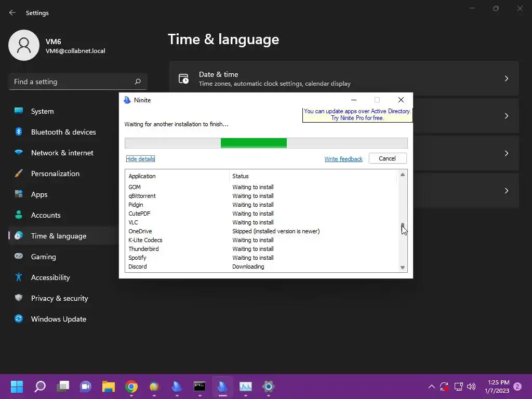The width and height of the screenshot is (532, 399).
Task: Open notification badge showing 2
Action: (517, 387)
